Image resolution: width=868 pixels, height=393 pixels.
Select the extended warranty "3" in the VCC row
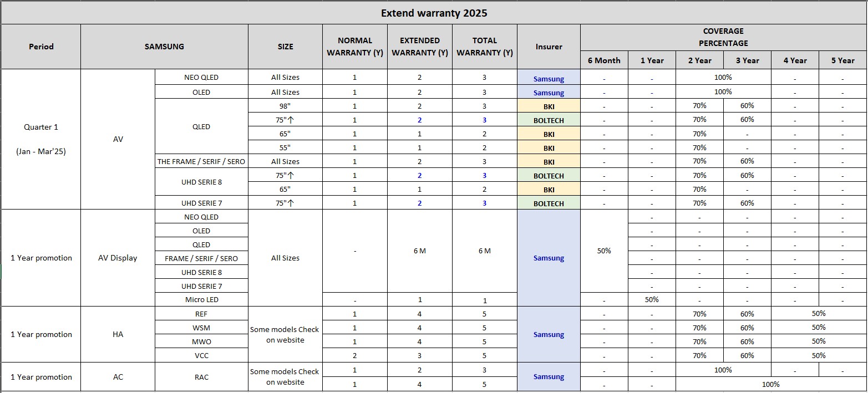pos(420,355)
